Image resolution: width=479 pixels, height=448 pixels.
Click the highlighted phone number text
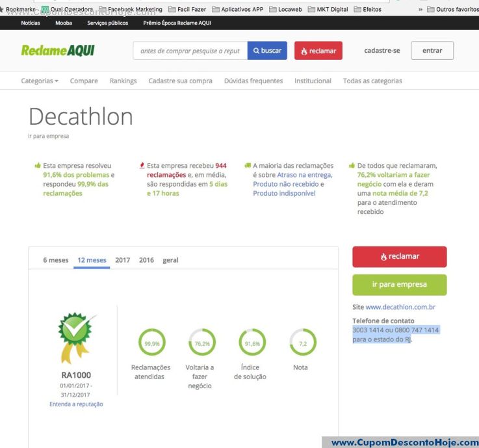coord(396,335)
